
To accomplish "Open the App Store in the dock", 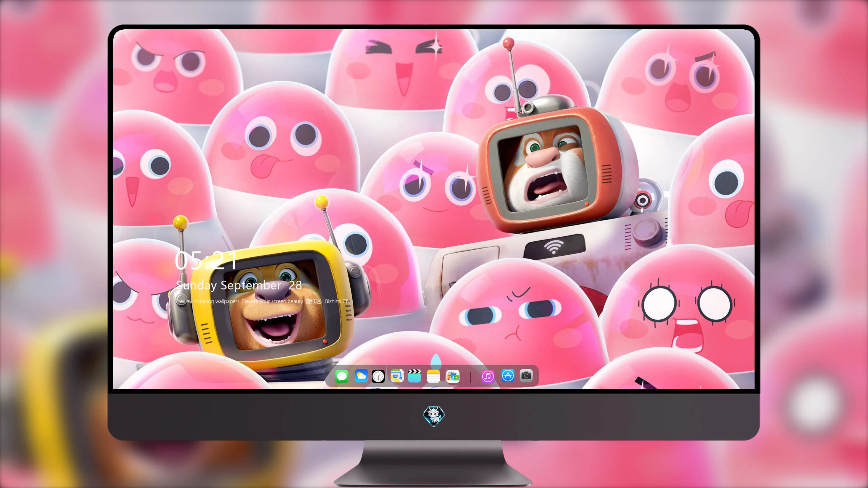I will tap(508, 375).
